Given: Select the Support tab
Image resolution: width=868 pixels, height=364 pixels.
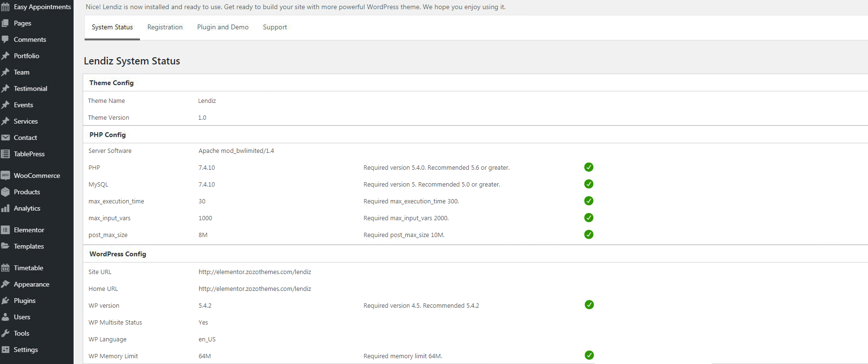Looking at the screenshot, I should point(275,27).
